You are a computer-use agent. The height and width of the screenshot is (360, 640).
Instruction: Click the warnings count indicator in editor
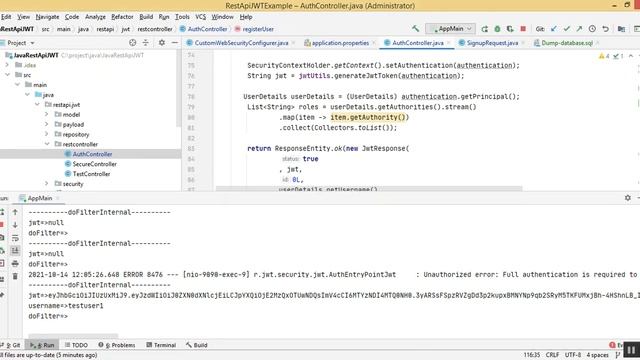coord(604,56)
